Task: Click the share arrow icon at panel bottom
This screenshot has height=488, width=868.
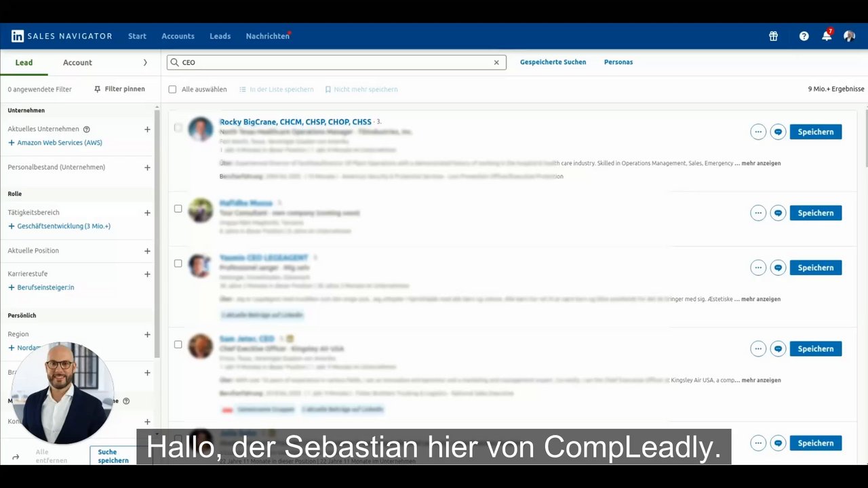Action: (x=16, y=457)
